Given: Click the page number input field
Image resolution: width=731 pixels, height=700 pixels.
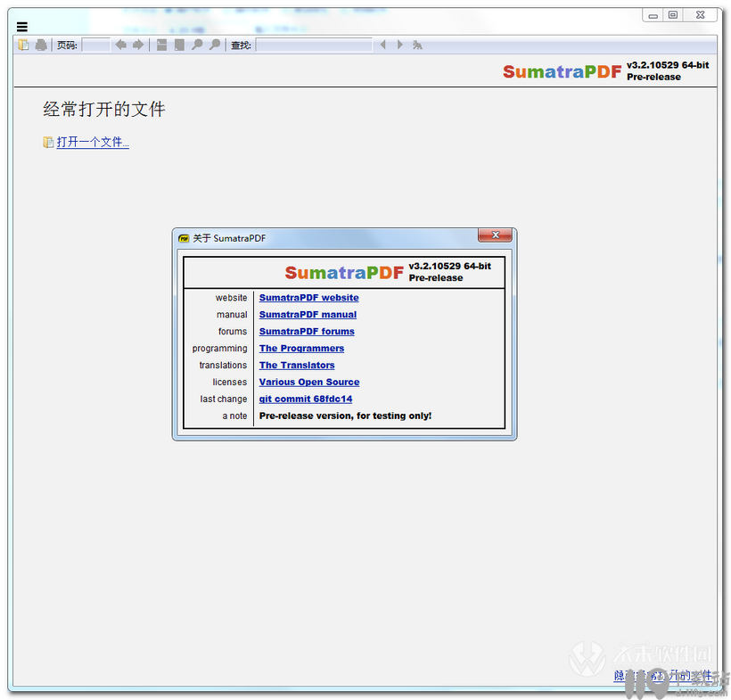Looking at the screenshot, I should pyautogui.click(x=95, y=45).
